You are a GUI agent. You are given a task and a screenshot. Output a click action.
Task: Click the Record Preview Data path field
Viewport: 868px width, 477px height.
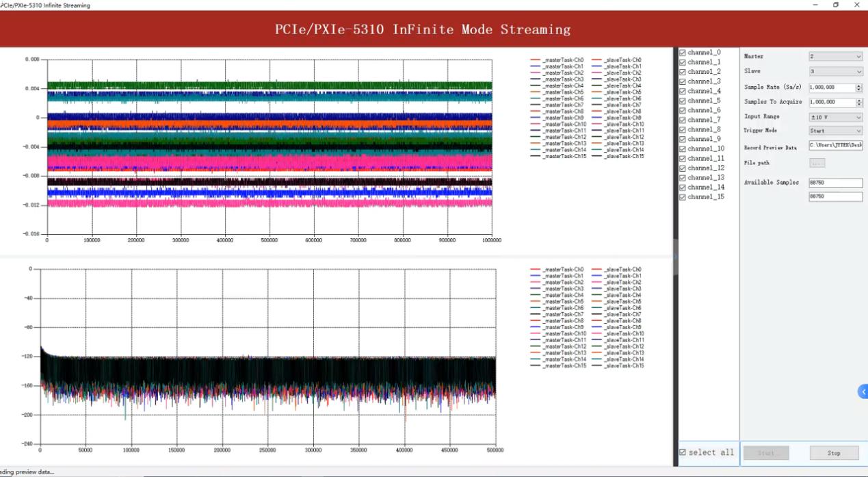click(x=836, y=146)
